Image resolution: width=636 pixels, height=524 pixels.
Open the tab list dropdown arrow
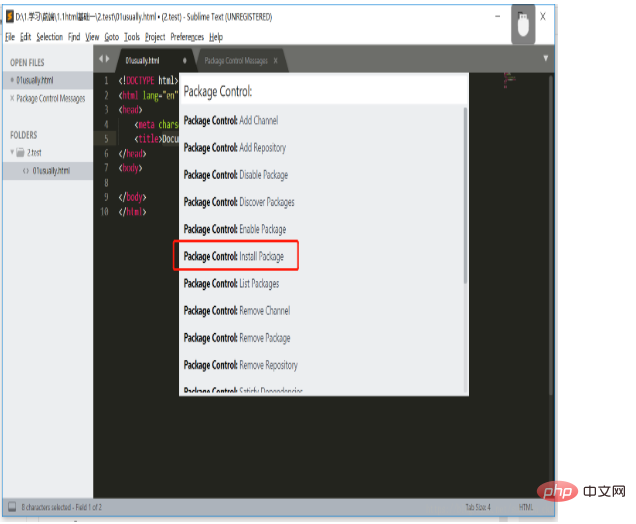[x=546, y=58]
